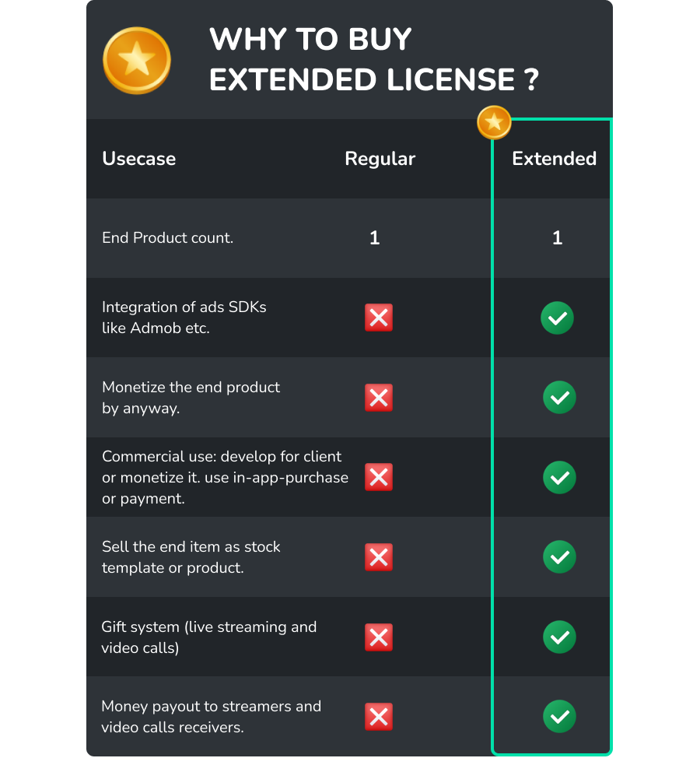Screen dimensions: 700x765
Task: Click red cross in Money payout row
Action: 379,717
